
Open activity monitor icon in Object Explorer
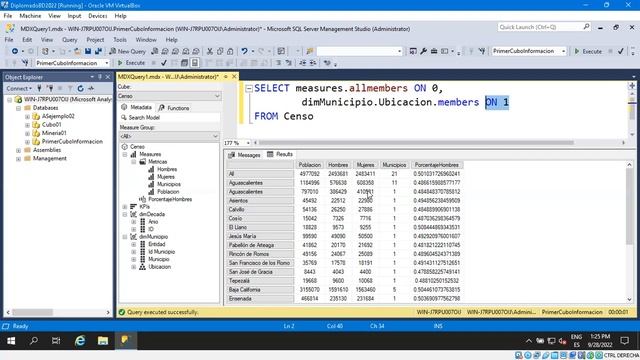tap(91, 88)
